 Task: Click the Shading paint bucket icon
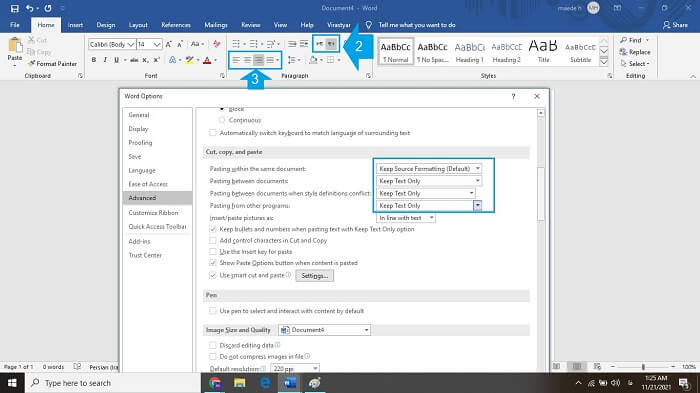(313, 60)
